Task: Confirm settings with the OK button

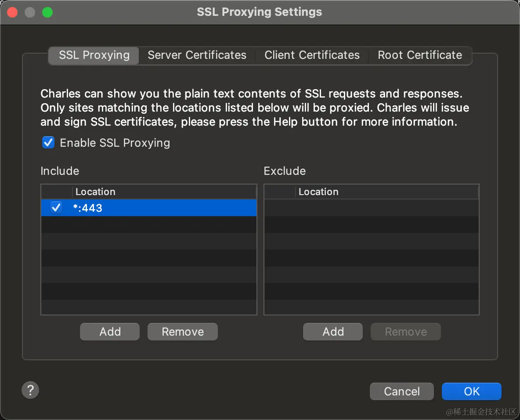Action: pyautogui.click(x=472, y=391)
